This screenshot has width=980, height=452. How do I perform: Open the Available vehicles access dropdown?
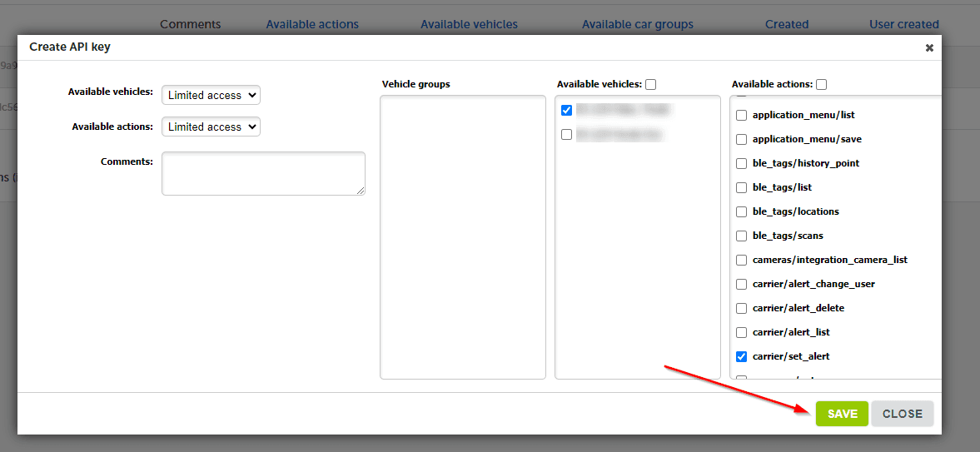pyautogui.click(x=211, y=96)
